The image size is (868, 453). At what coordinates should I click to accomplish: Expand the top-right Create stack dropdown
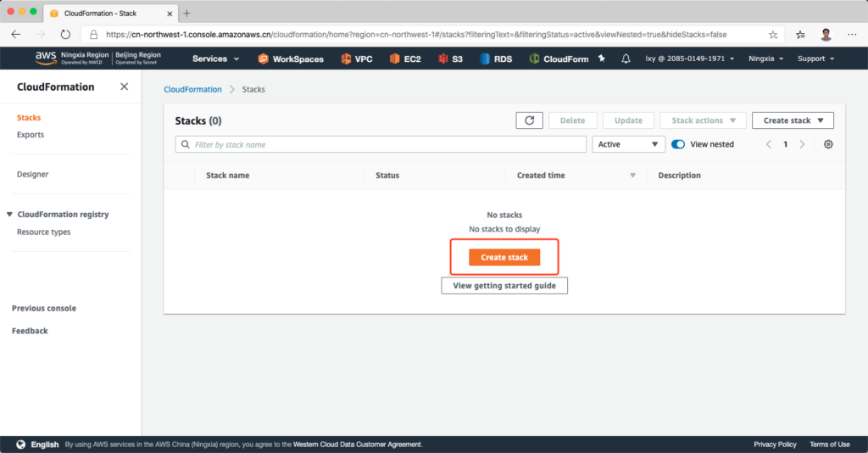pos(793,120)
